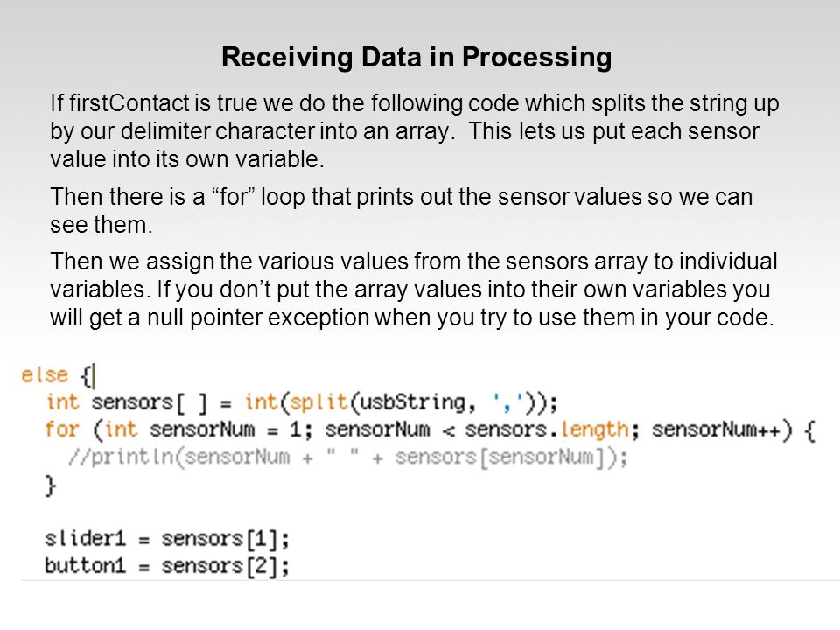Select the orange else keyword
The height and width of the screenshot is (630, 840).
click(x=45, y=375)
